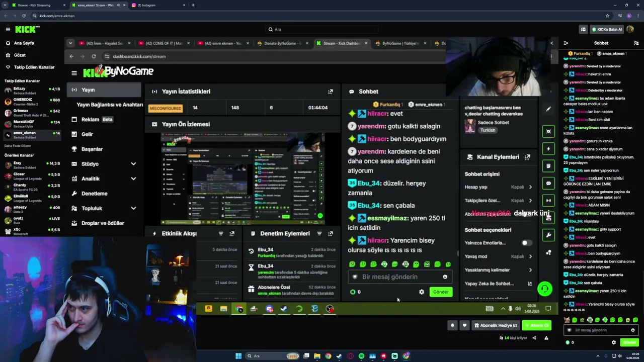This screenshot has width=644, height=362.
Task: Open chat emote picker in message box
Action: point(633,330)
